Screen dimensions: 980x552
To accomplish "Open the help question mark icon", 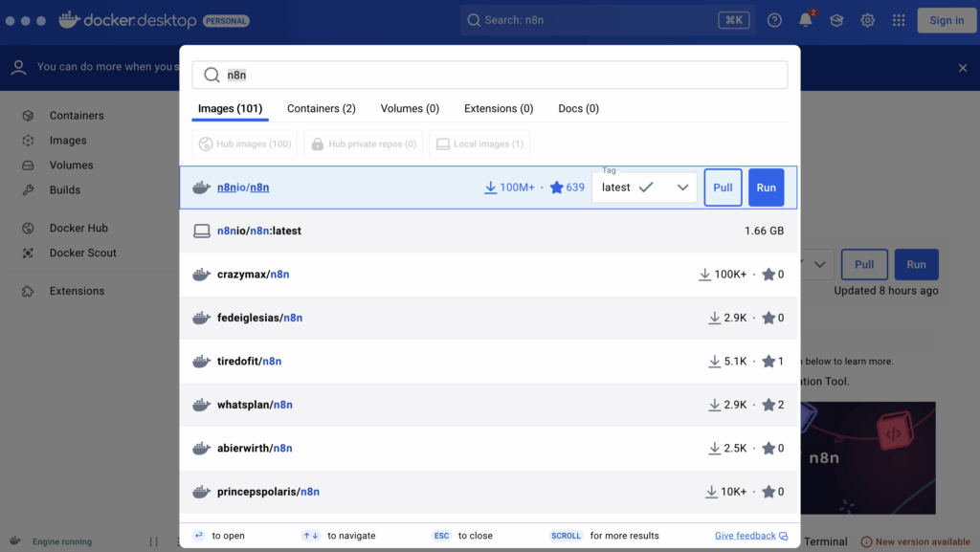I will pos(774,21).
